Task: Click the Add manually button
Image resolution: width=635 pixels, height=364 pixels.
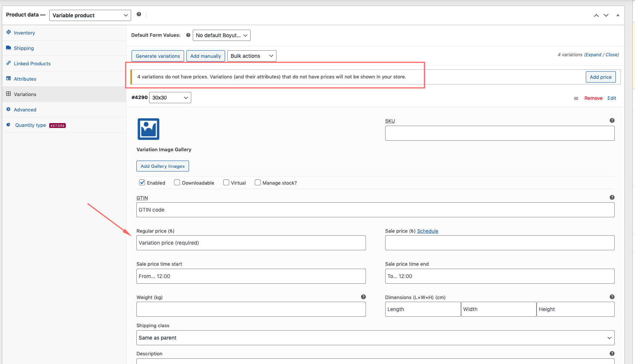Action: (x=206, y=56)
